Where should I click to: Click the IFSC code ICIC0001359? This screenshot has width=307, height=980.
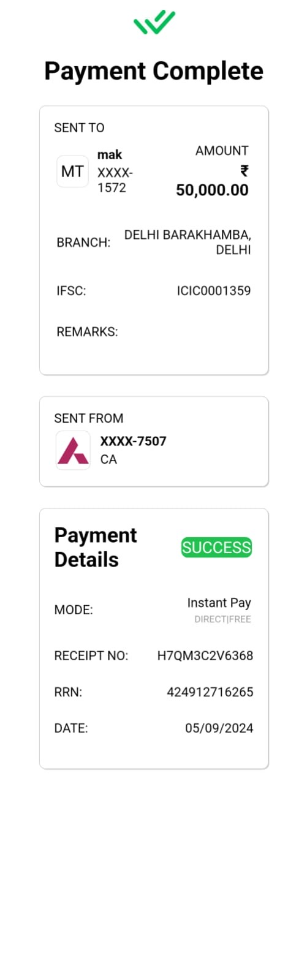[214, 291]
